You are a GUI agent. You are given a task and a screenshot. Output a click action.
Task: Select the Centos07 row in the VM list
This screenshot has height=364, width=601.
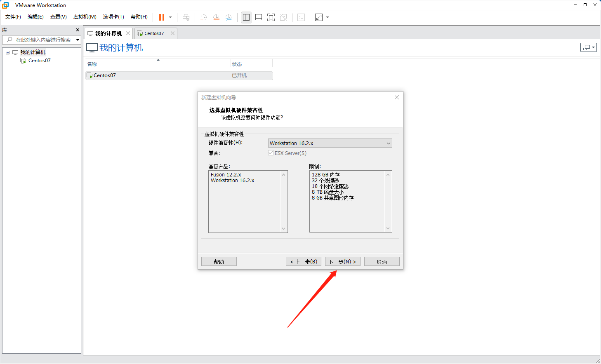coord(179,75)
